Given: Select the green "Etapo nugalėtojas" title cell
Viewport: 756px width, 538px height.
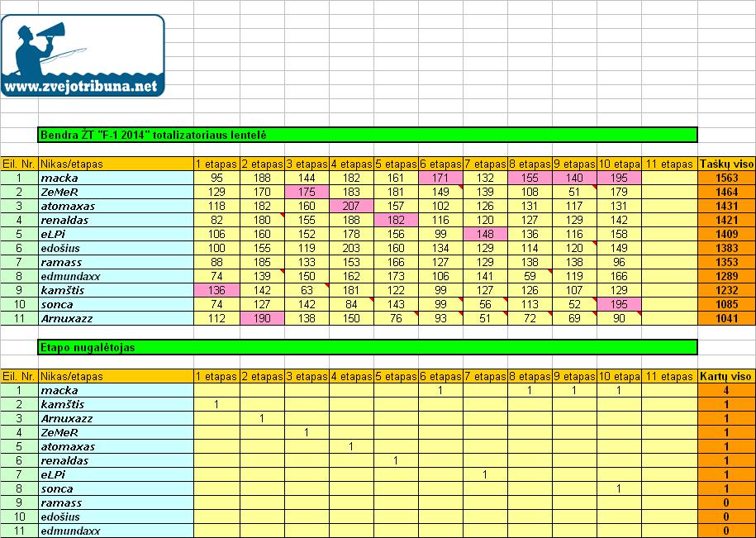Looking at the screenshot, I should click(x=368, y=347).
